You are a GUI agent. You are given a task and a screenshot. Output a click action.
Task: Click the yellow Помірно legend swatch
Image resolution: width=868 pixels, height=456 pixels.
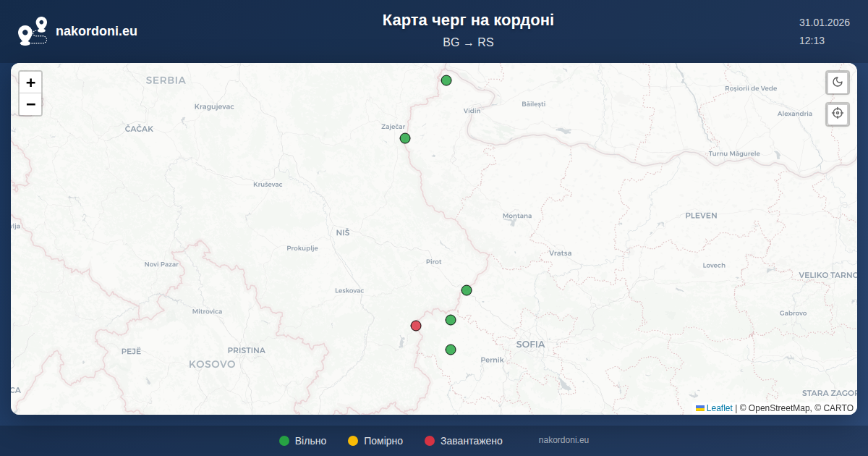(x=353, y=441)
